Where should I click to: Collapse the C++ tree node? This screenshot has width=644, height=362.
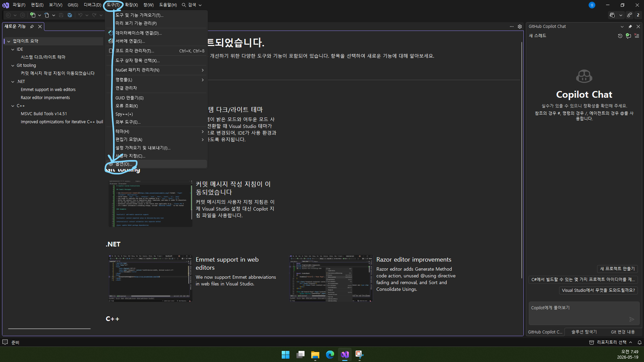click(13, 106)
